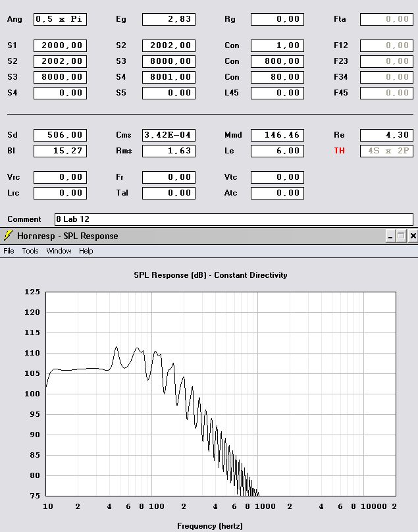Click the Le field showing 6,00
Screen dimensions: 418x532
(x=277, y=151)
